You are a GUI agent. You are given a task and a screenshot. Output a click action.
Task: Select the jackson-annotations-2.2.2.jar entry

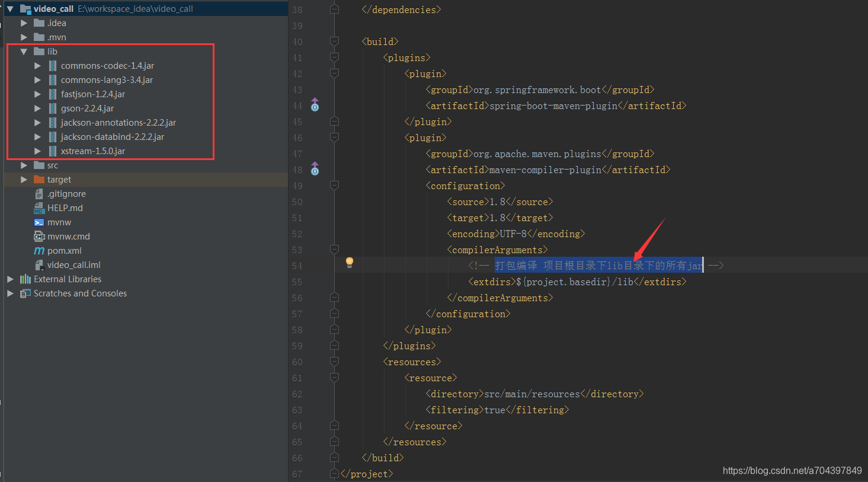118,123
